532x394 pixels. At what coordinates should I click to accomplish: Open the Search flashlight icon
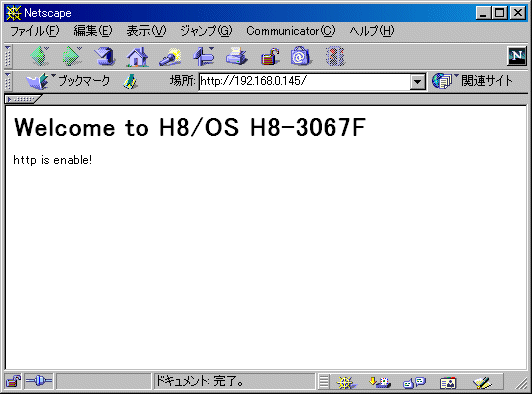click(170, 57)
